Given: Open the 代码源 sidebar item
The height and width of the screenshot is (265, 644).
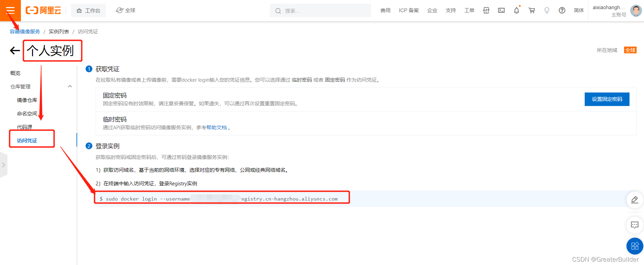Looking at the screenshot, I should [x=25, y=127].
